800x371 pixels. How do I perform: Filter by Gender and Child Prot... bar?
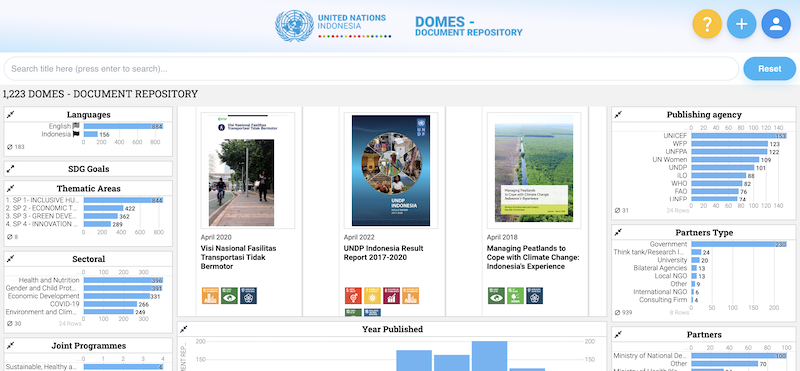(x=122, y=288)
